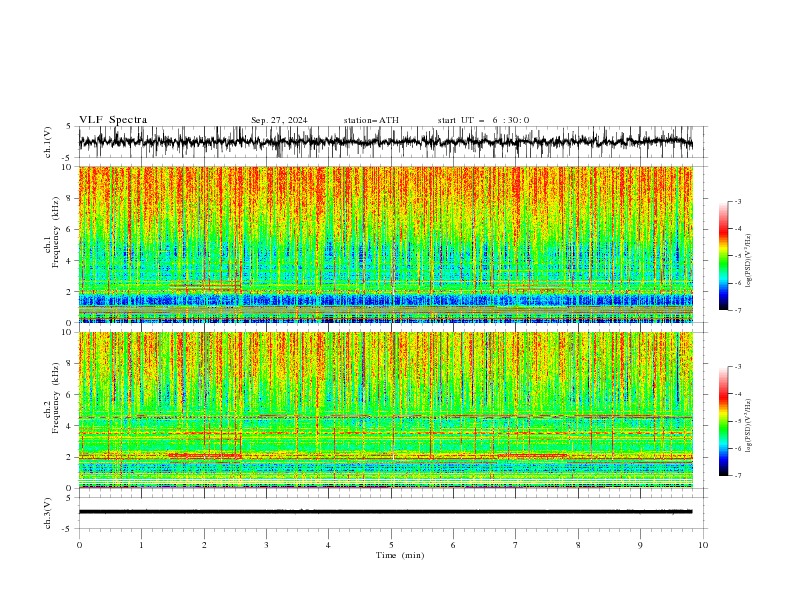Screen dimensions: 792x612
Task: Click the time-axis tick label "3"
Action: (266, 545)
